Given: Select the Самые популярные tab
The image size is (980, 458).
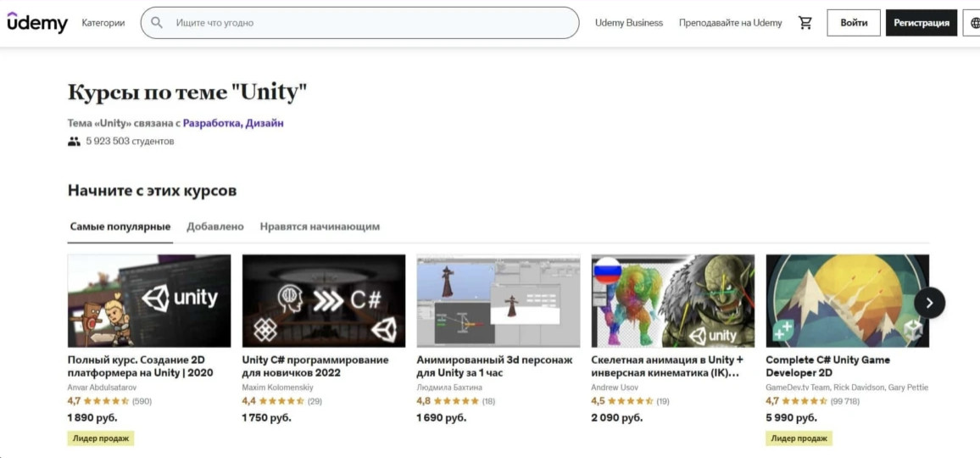Looking at the screenshot, I should click(x=120, y=226).
